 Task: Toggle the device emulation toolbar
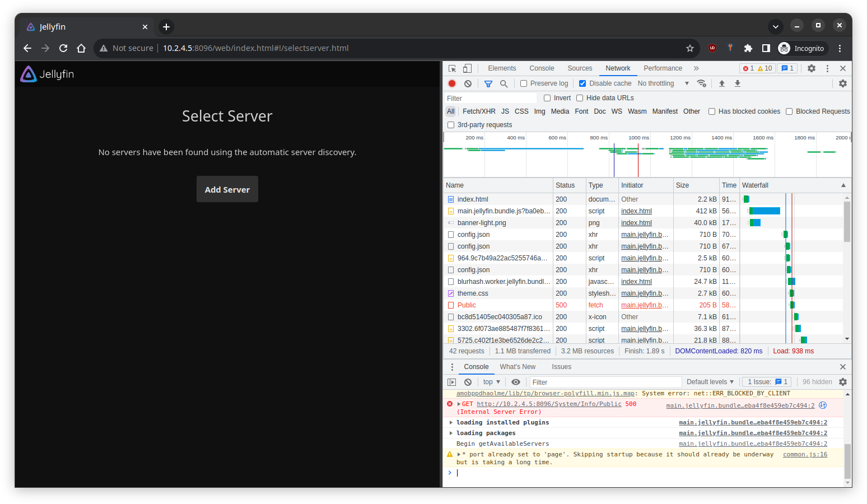tap(468, 68)
